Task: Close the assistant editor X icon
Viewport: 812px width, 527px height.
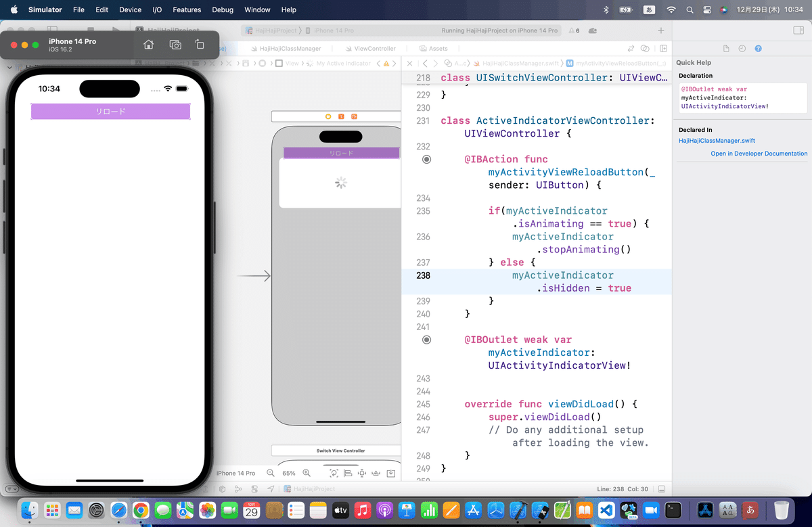Action: 410,63
